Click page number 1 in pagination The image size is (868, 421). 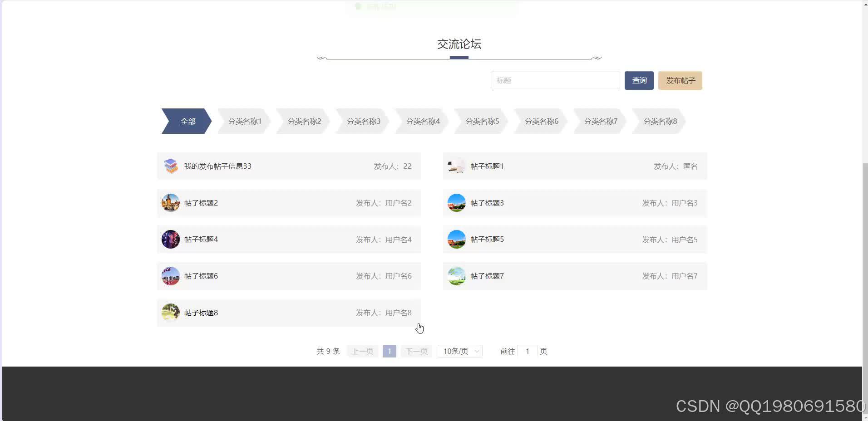click(389, 351)
